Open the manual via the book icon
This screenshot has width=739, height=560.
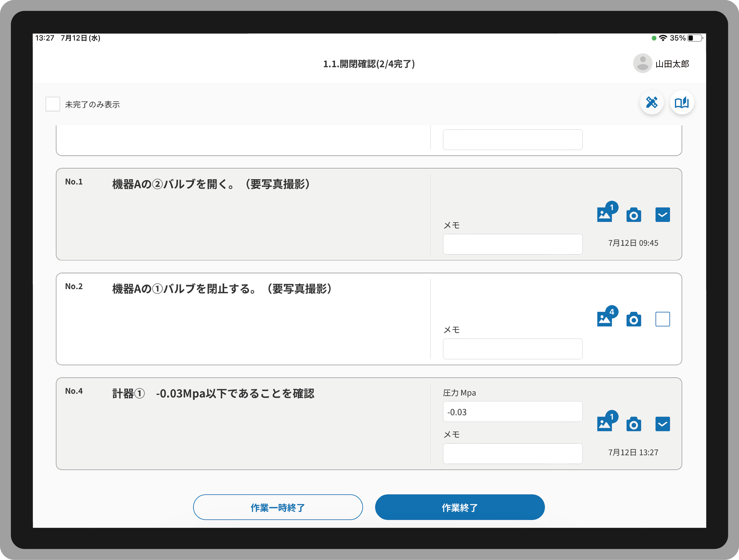pyautogui.click(x=682, y=103)
